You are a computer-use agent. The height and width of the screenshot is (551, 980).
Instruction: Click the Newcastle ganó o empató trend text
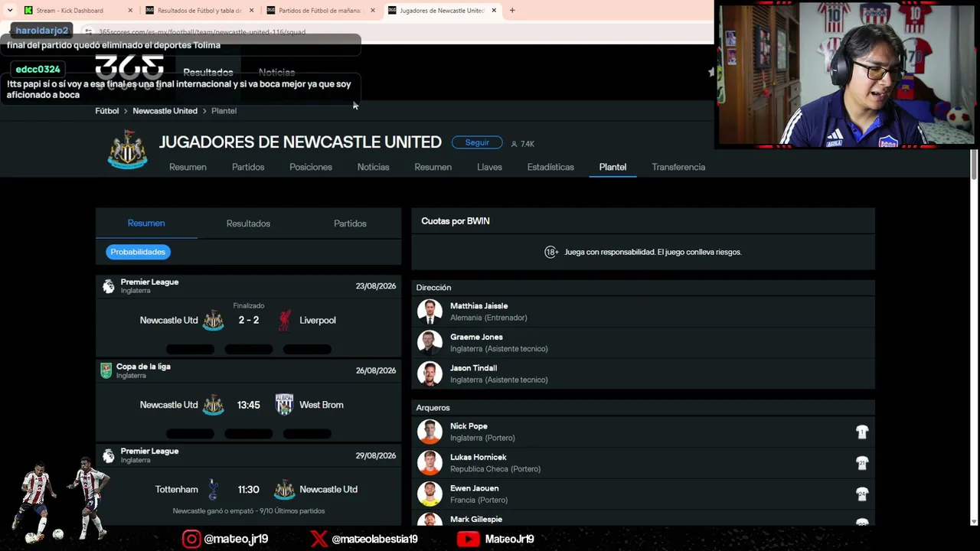point(249,511)
